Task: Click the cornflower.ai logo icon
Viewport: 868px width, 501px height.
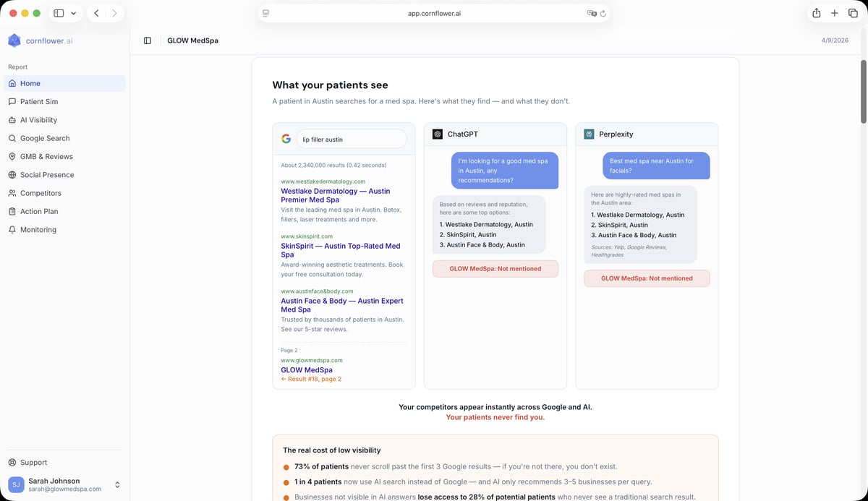Action: coord(14,40)
